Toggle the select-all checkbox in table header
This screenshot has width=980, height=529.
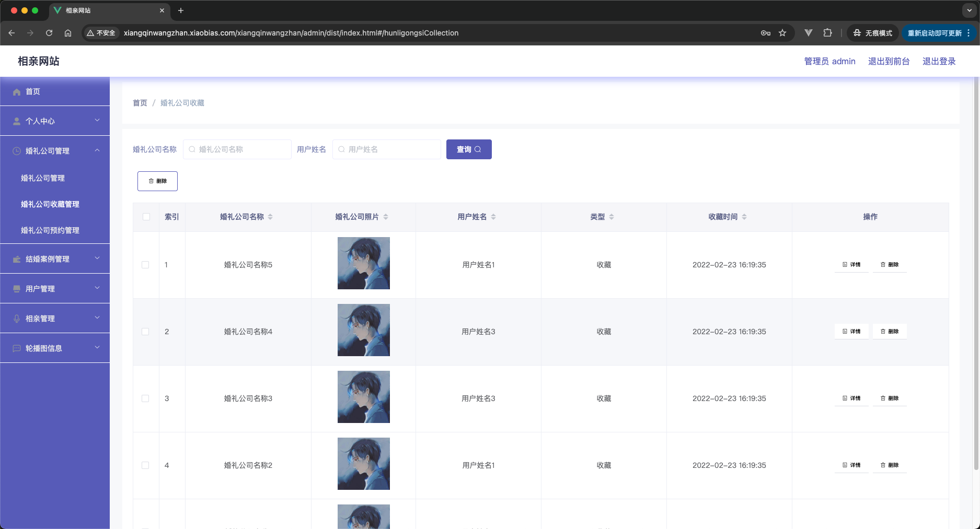click(x=146, y=217)
